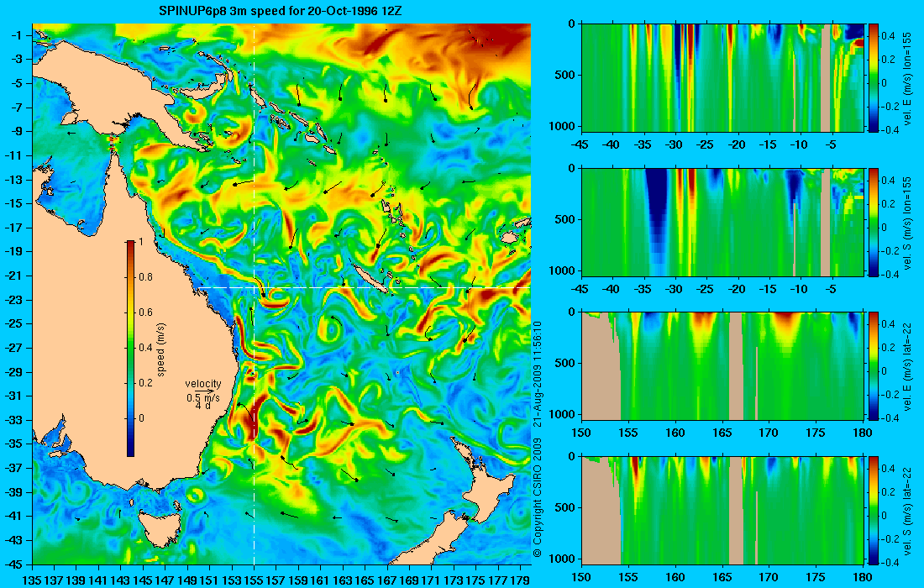
Task: Click latitude tick "-1" on the main map
Action: point(18,35)
